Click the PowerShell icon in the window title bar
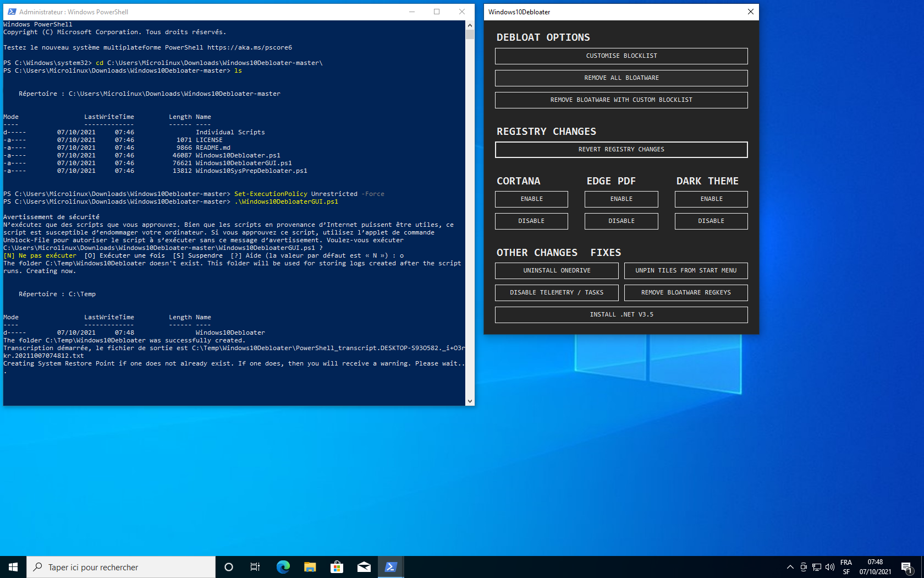Viewport: 924px width, 578px height. pos(12,12)
